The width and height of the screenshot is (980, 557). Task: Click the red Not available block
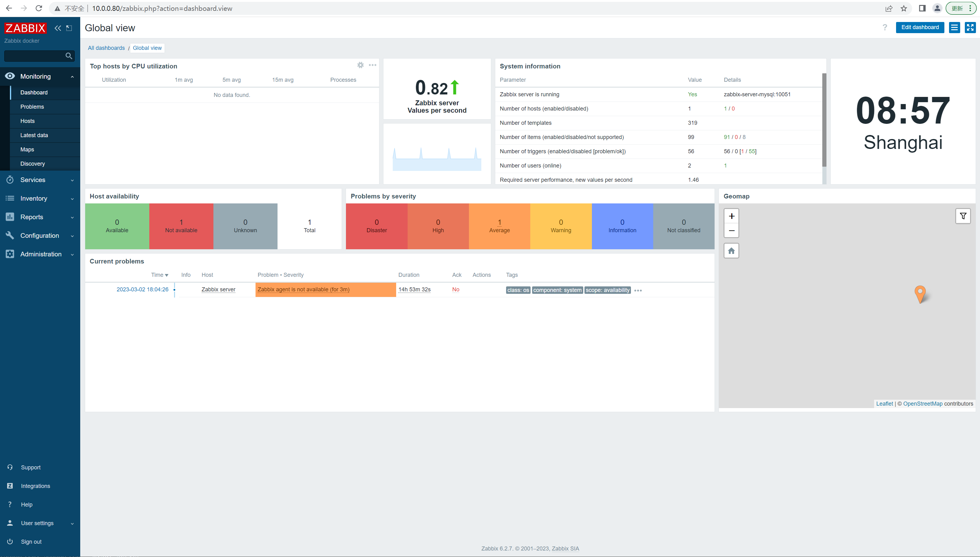click(181, 226)
